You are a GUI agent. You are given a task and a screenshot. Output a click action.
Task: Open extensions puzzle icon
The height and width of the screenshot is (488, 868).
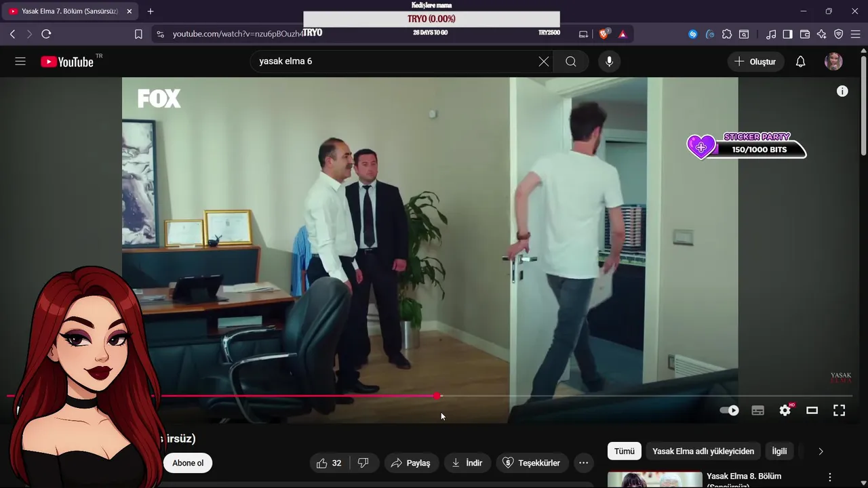click(x=727, y=34)
